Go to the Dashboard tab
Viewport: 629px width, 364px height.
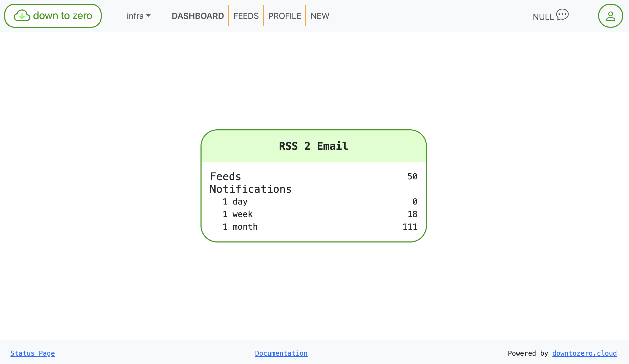click(198, 16)
